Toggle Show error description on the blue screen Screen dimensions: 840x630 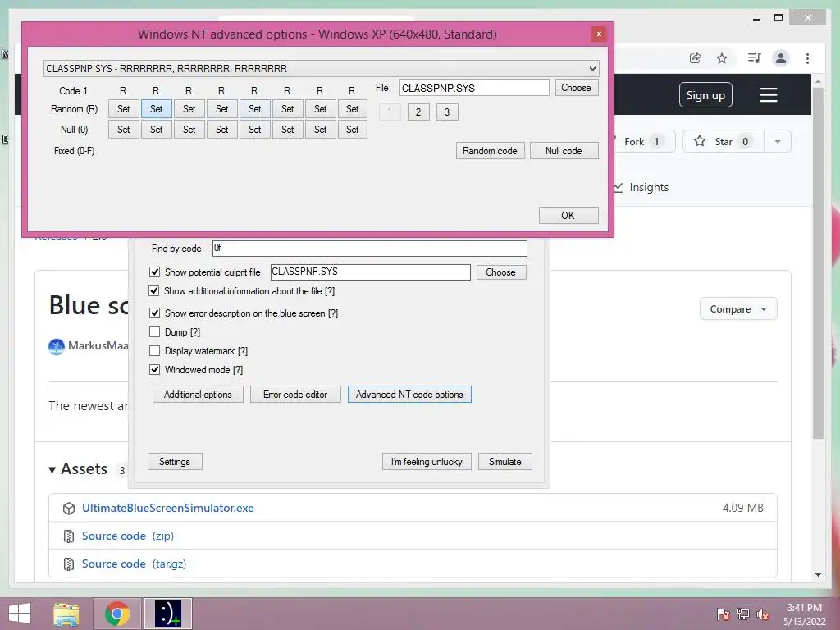click(x=154, y=313)
